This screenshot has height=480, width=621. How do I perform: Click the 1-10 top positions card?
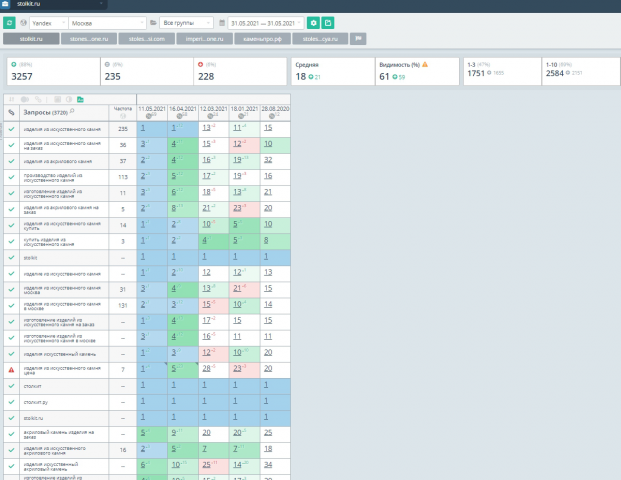coord(581,71)
